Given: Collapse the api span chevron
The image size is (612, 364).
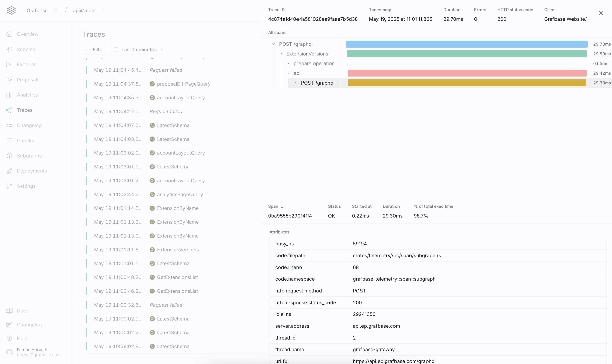Looking at the screenshot, I should pyautogui.click(x=288, y=73).
